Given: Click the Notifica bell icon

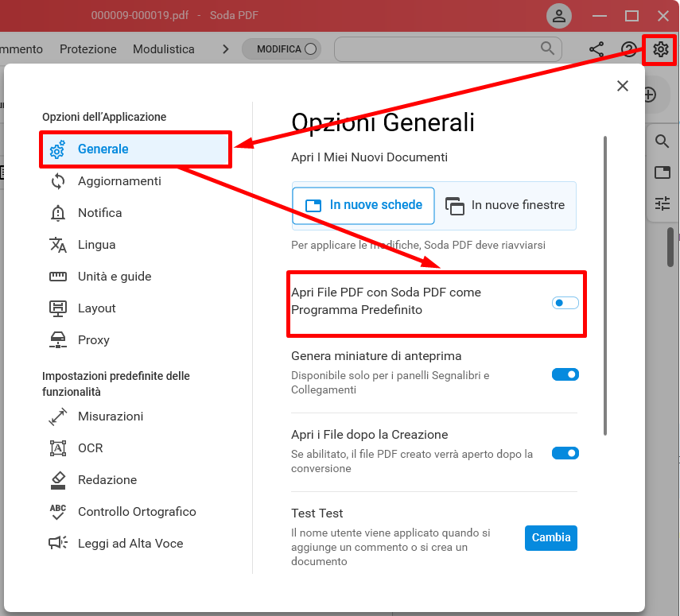Looking at the screenshot, I should point(58,213).
